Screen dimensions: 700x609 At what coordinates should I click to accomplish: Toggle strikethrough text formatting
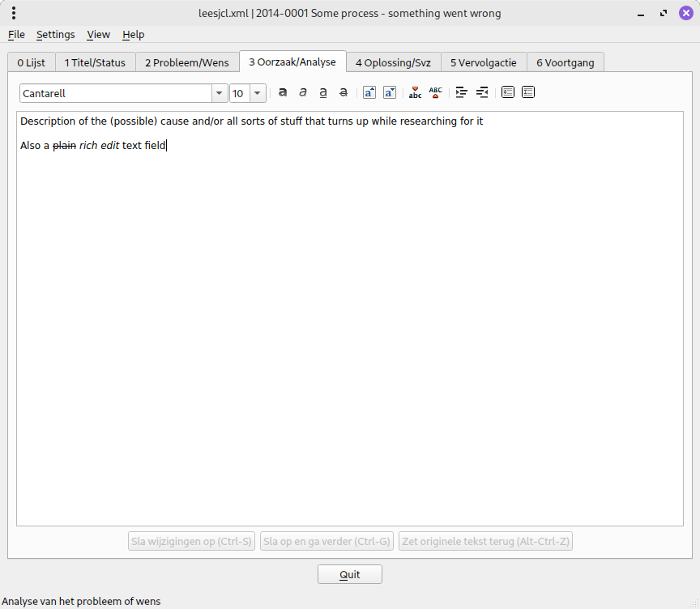click(344, 93)
